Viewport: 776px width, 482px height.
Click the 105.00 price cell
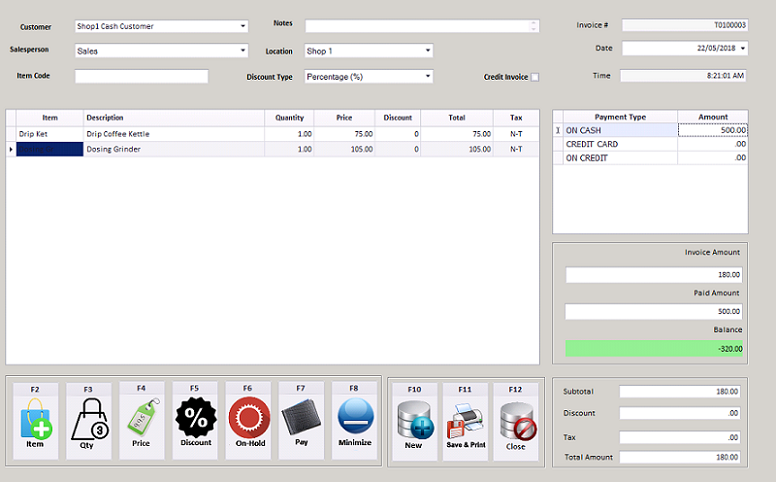tap(344, 149)
